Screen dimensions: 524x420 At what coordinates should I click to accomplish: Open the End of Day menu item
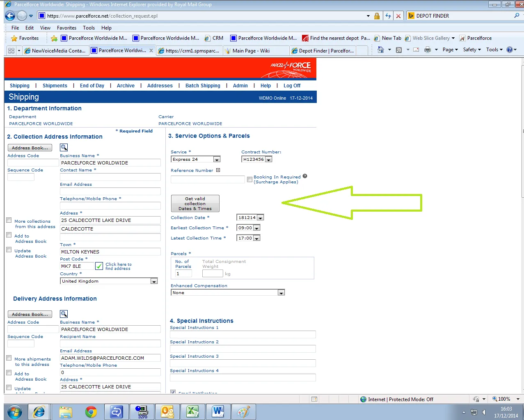point(92,86)
